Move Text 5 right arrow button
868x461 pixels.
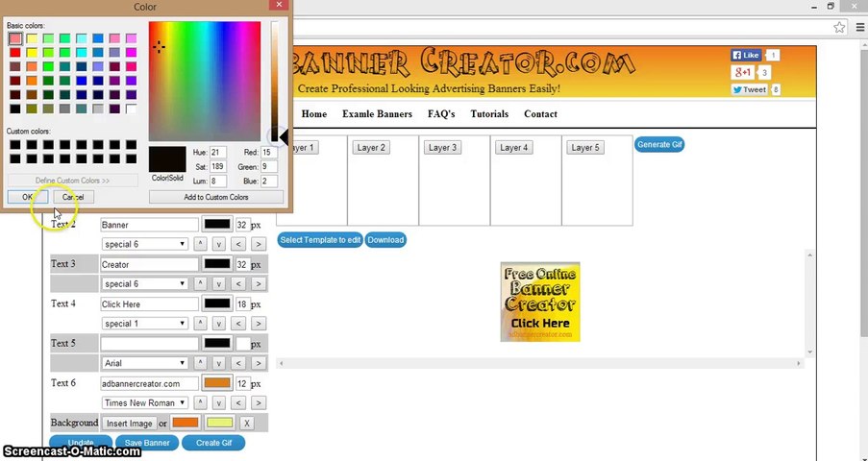[258, 363]
